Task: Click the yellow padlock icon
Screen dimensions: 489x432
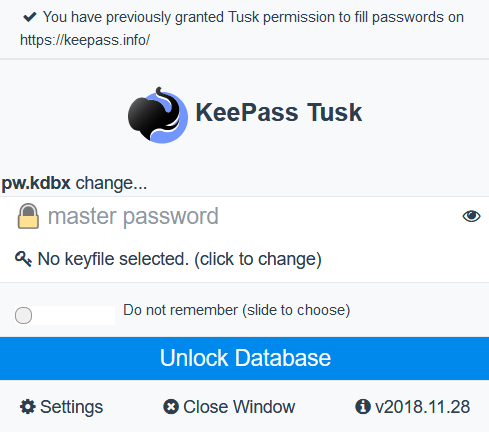Action: pos(28,216)
